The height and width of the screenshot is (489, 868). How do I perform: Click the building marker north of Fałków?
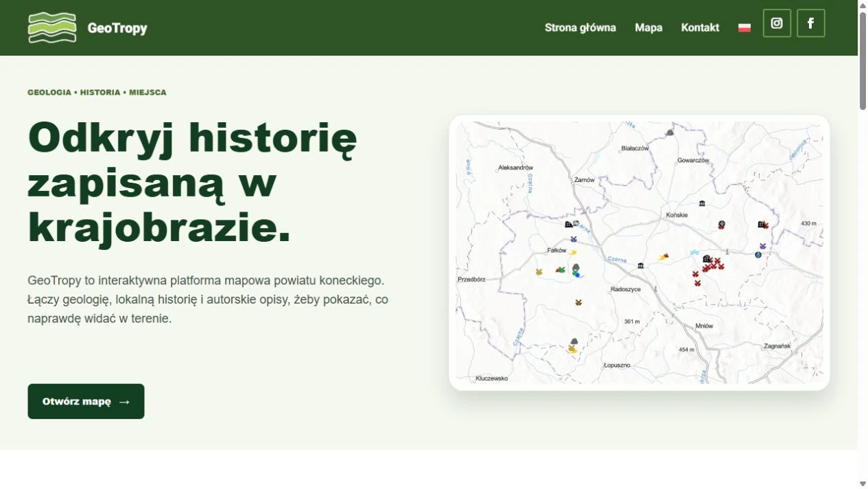pos(569,224)
